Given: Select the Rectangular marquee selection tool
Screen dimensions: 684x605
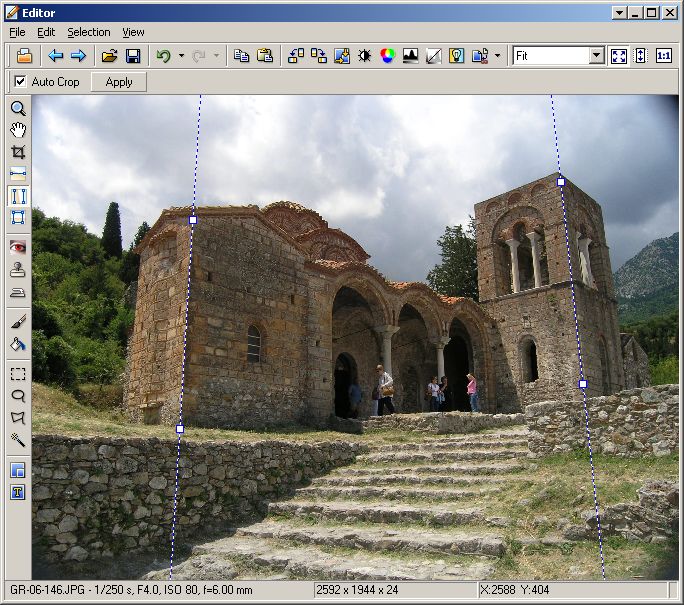Looking at the screenshot, I should tap(18, 374).
